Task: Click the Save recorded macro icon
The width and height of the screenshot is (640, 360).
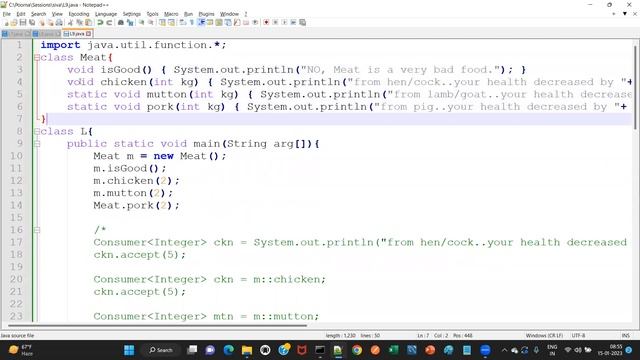Action: [303, 22]
